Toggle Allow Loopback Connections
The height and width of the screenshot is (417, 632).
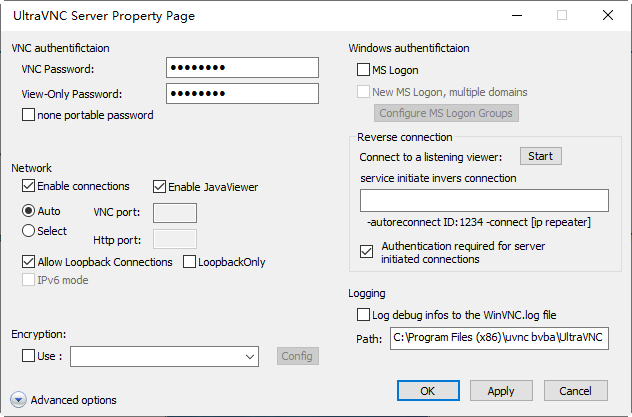pyautogui.click(x=28, y=262)
